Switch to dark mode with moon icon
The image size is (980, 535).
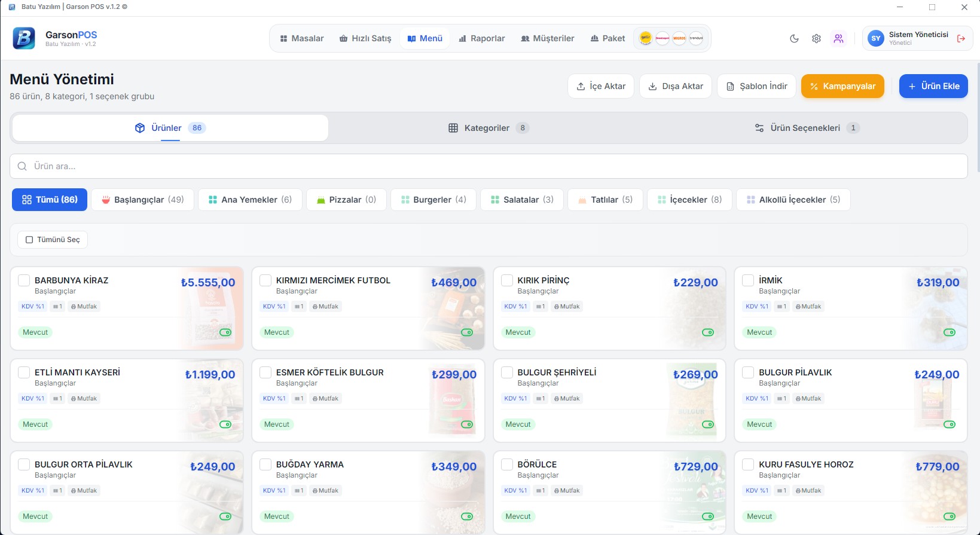(794, 38)
